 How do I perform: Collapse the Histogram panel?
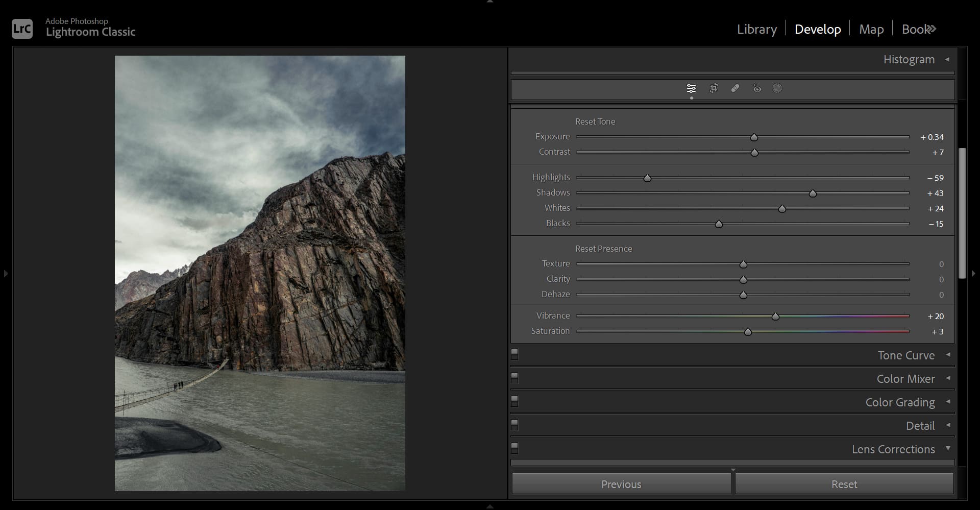947,59
